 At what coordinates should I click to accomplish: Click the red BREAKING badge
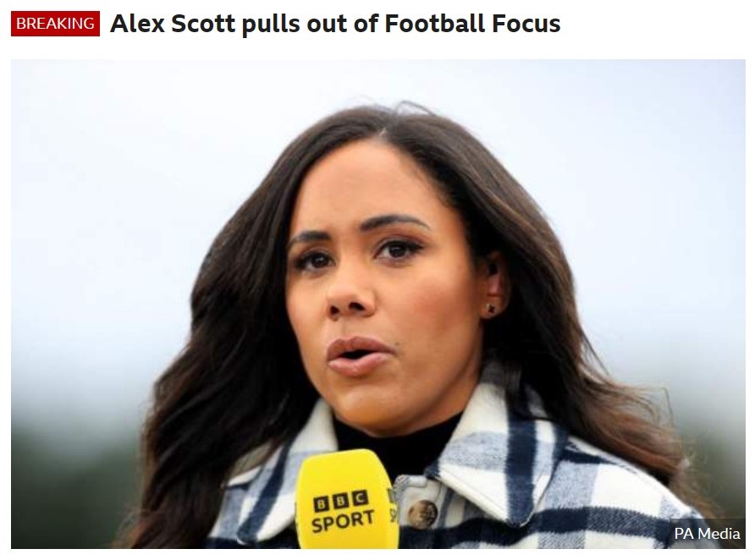[x=55, y=24]
